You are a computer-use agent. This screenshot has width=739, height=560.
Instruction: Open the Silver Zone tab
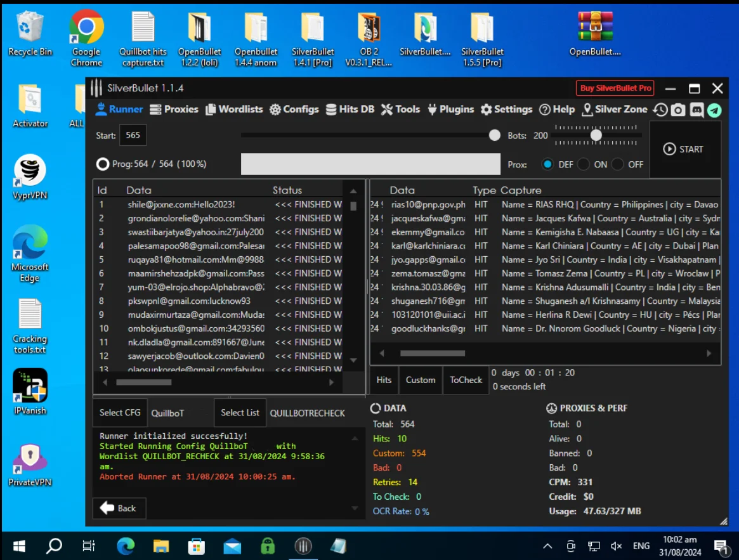point(615,109)
